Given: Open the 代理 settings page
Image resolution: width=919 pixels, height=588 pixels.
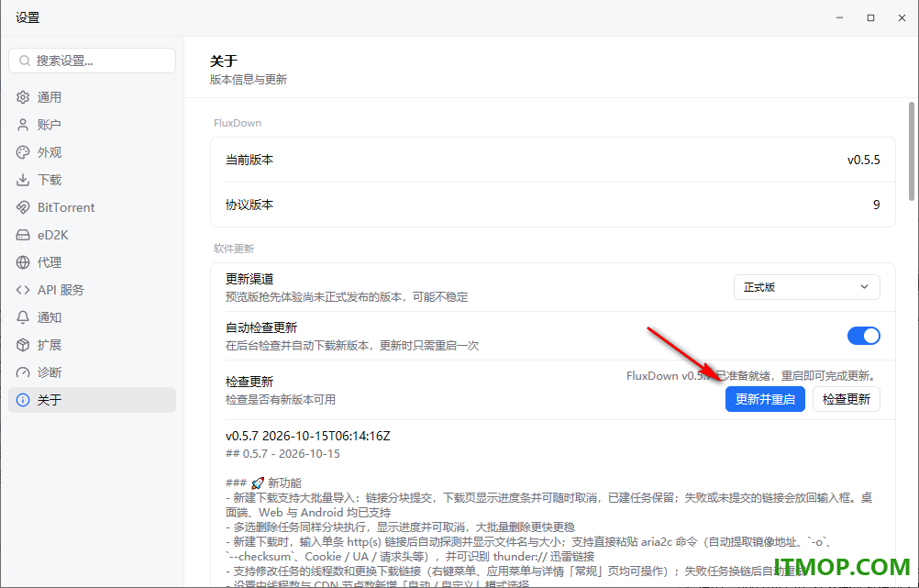Looking at the screenshot, I should (x=92, y=262).
